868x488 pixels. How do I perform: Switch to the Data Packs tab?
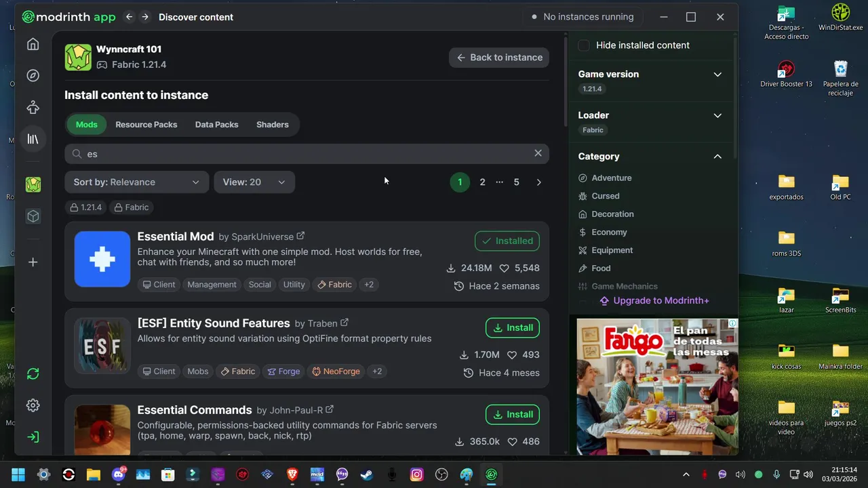pos(217,125)
